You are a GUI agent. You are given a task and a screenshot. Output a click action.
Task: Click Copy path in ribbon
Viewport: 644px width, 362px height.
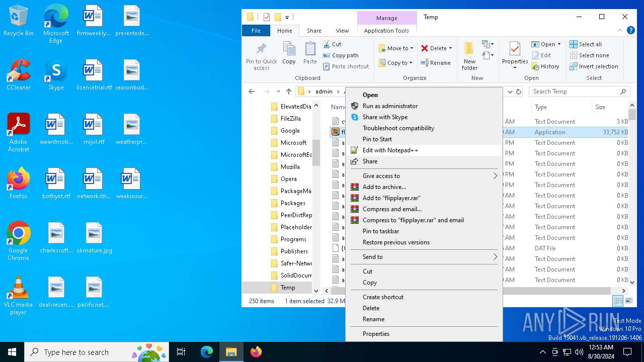coord(341,55)
